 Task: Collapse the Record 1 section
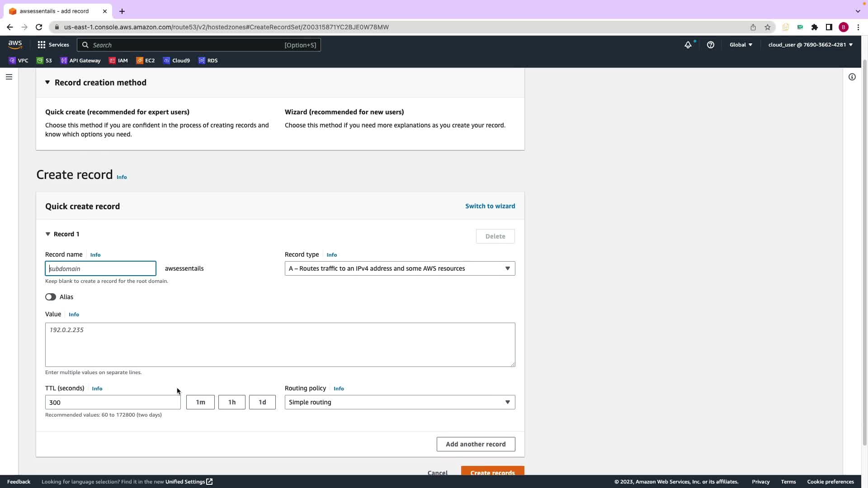(48, 234)
